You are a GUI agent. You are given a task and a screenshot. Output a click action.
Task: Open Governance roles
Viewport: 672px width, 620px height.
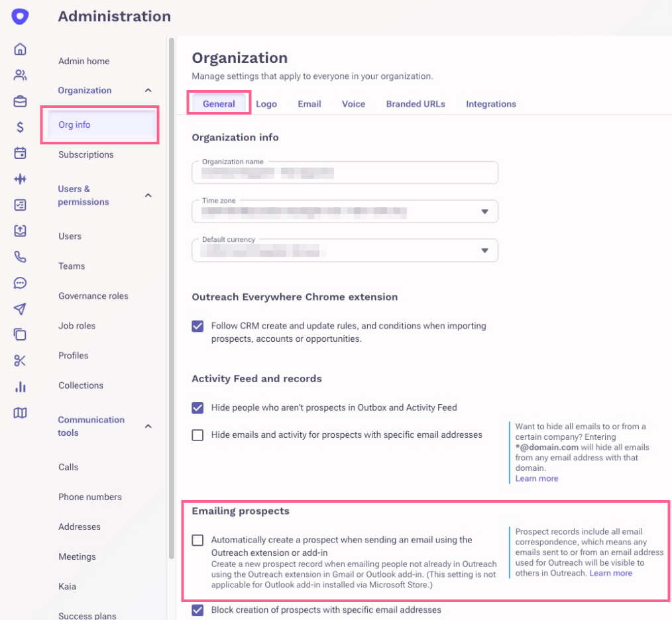point(93,296)
